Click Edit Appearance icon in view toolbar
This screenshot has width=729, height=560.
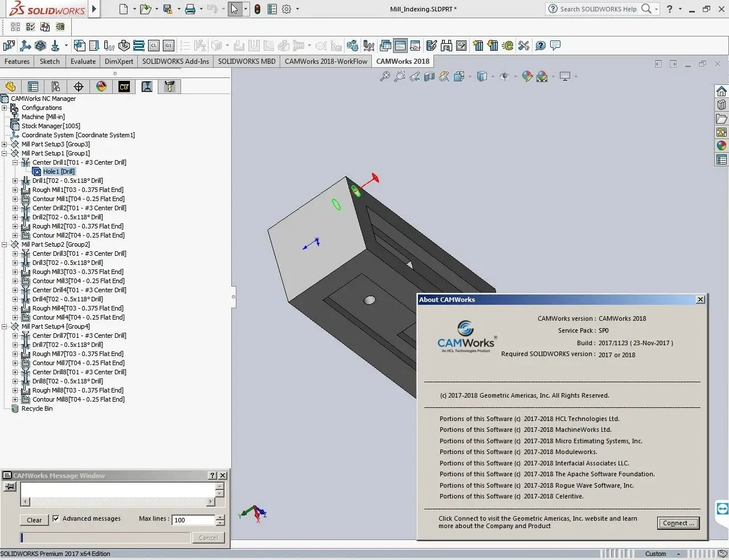(x=527, y=76)
